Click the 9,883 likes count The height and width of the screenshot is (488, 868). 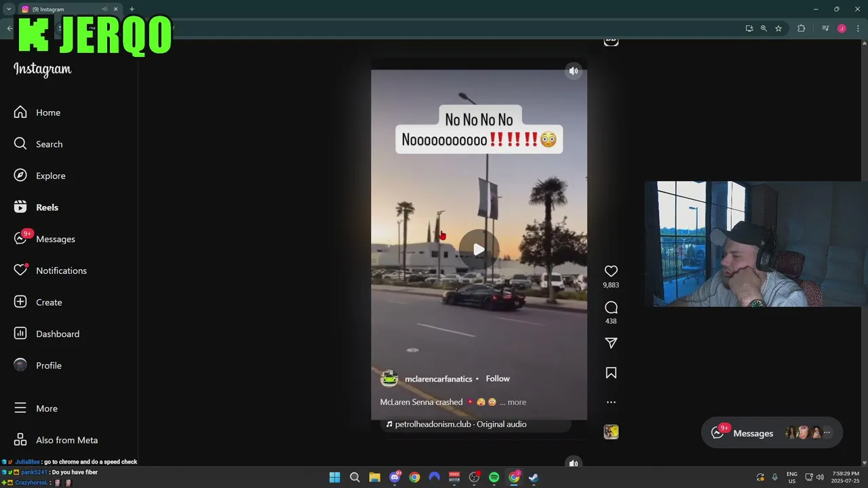coord(611,285)
